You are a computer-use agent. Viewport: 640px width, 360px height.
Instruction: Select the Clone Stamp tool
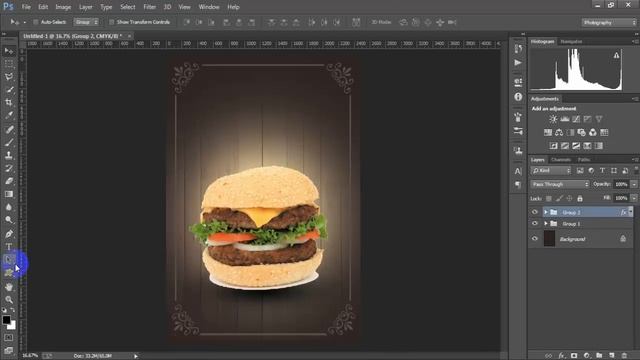[9, 155]
